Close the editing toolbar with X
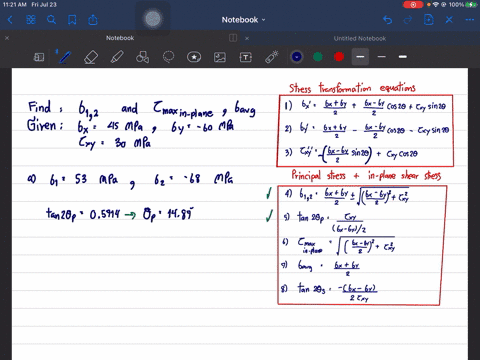 pyautogui.click(x=449, y=20)
